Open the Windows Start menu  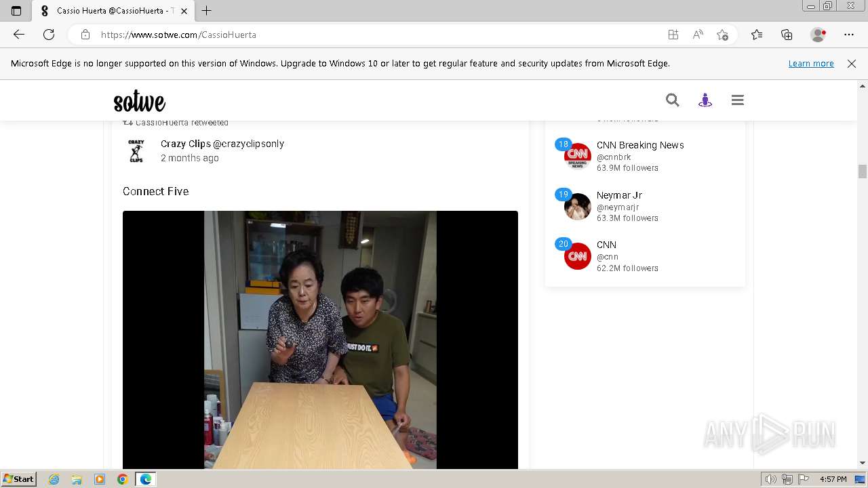[18, 479]
